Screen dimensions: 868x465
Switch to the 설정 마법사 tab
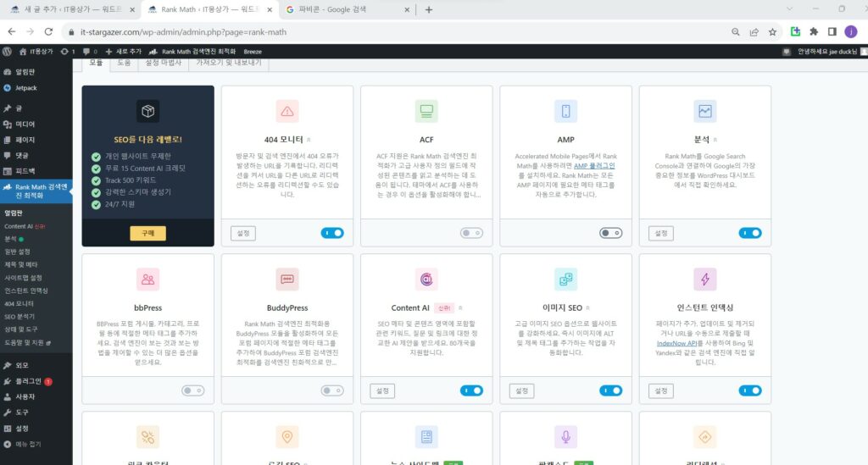164,63
